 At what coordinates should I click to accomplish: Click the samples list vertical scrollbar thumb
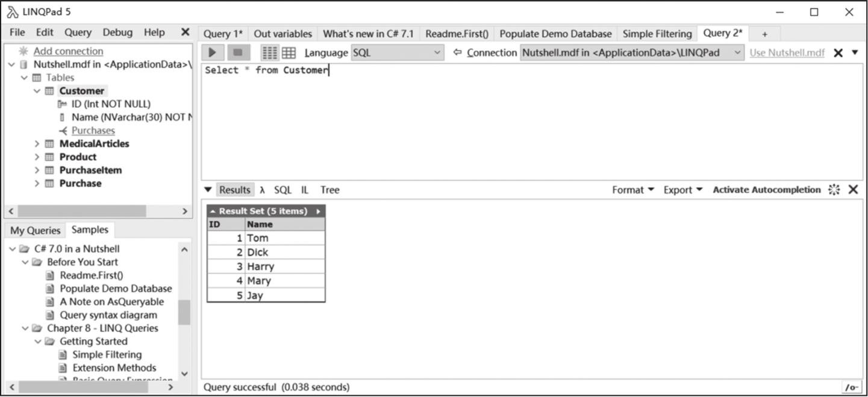point(184,313)
